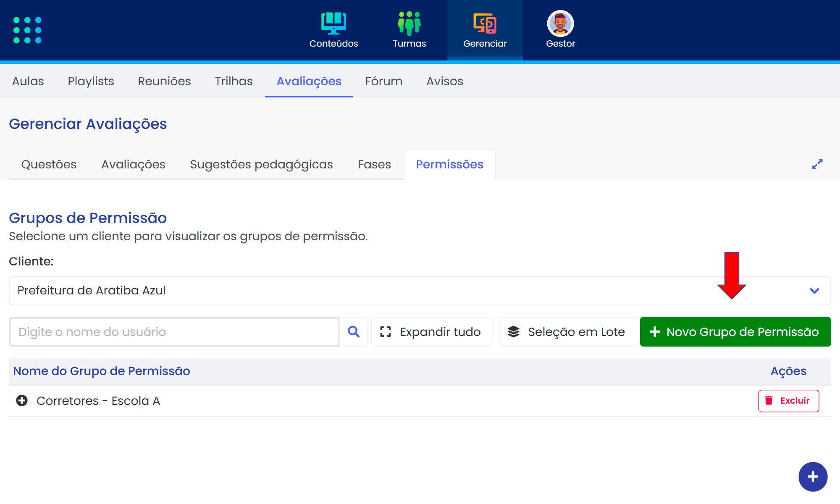Enable Seleção em Lote mode

(x=567, y=332)
